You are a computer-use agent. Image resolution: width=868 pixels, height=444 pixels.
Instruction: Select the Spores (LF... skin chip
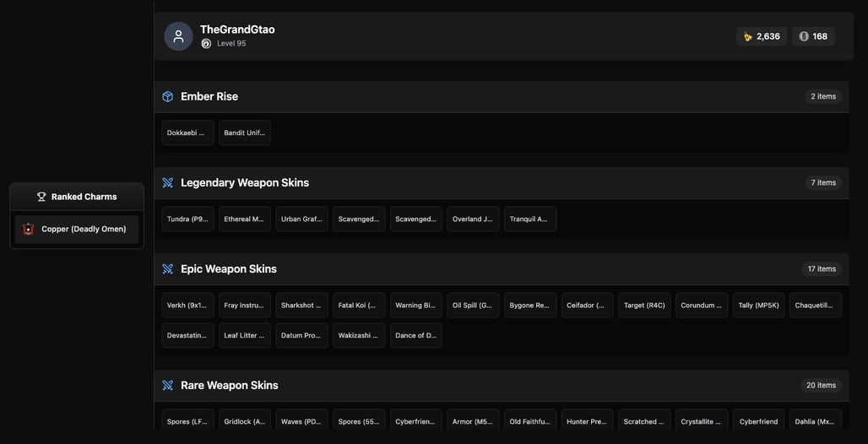pyautogui.click(x=187, y=420)
